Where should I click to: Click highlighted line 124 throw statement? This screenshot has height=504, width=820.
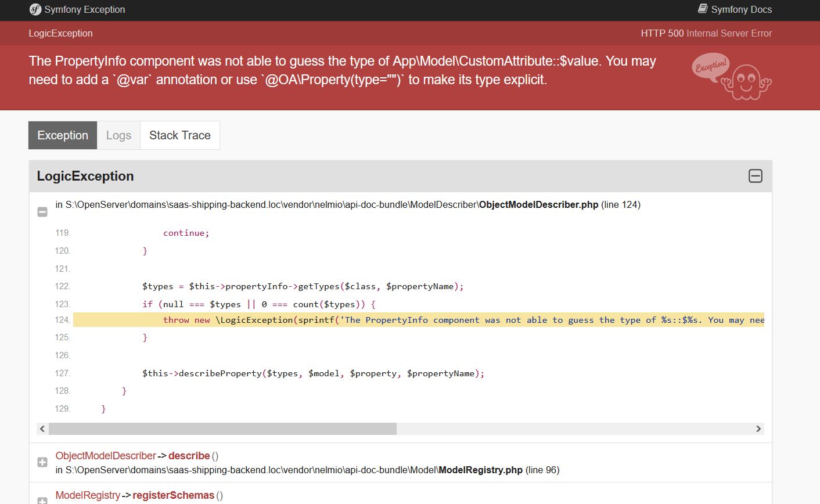(419, 320)
